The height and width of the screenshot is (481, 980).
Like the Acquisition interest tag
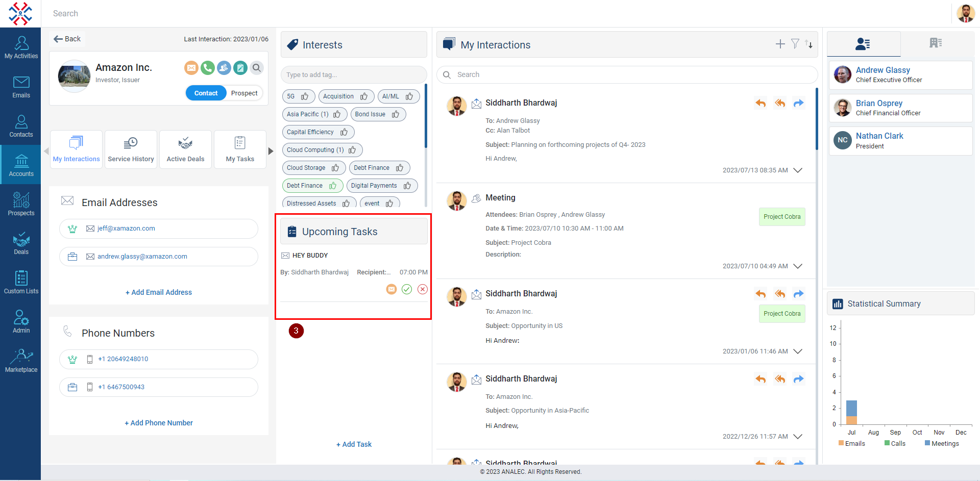tap(364, 96)
